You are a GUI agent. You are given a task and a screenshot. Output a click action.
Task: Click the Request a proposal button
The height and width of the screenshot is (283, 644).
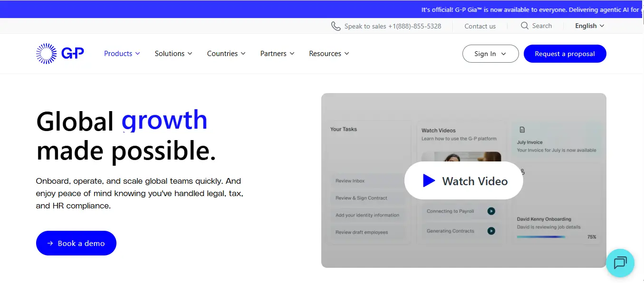pos(565,54)
